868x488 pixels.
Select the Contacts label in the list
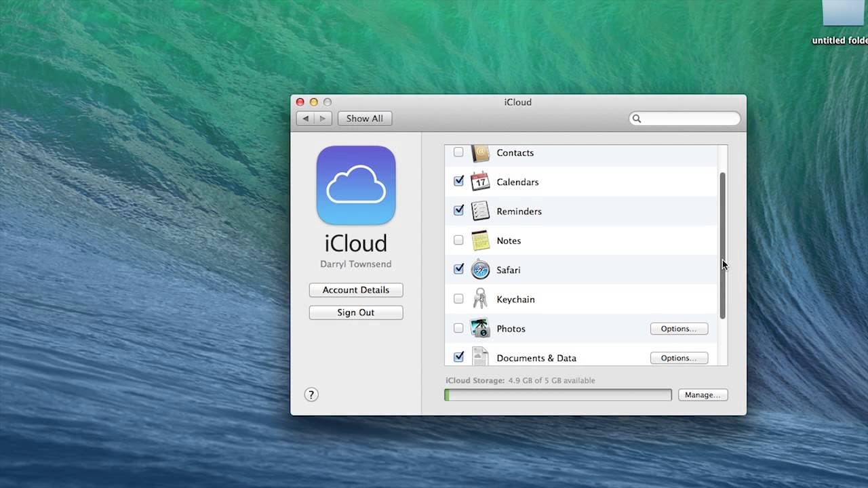tap(515, 153)
